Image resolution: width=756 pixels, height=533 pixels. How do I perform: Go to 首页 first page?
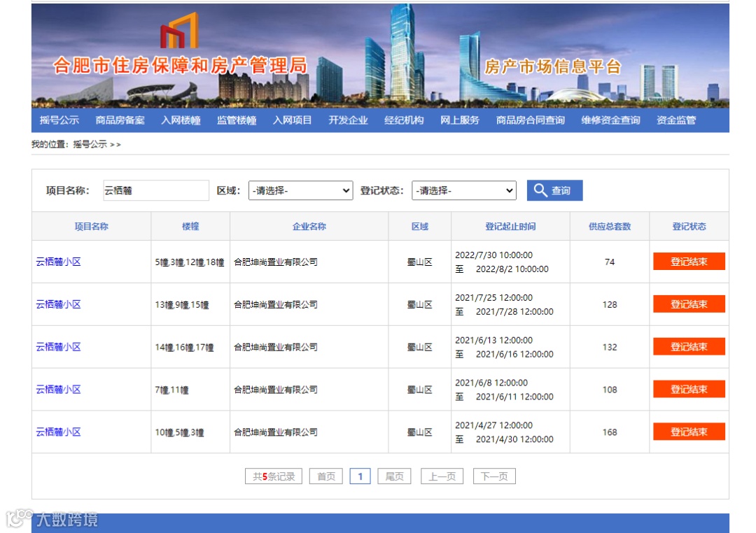tap(326, 476)
